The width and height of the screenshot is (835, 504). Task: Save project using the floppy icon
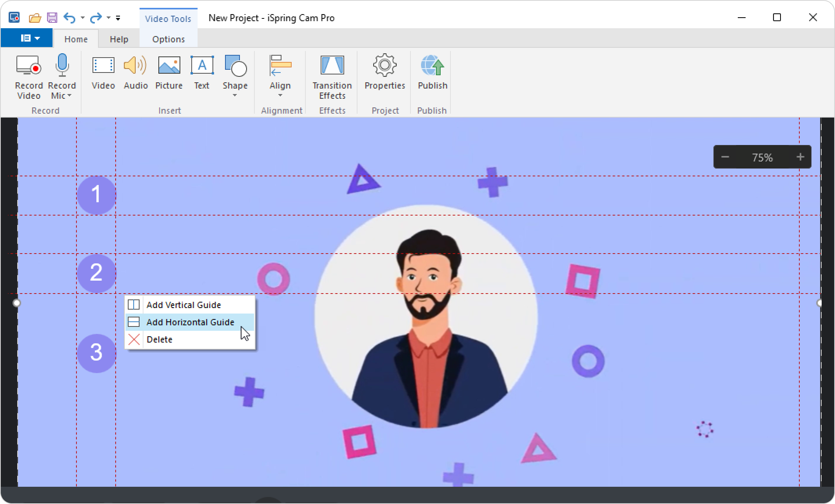coord(52,18)
